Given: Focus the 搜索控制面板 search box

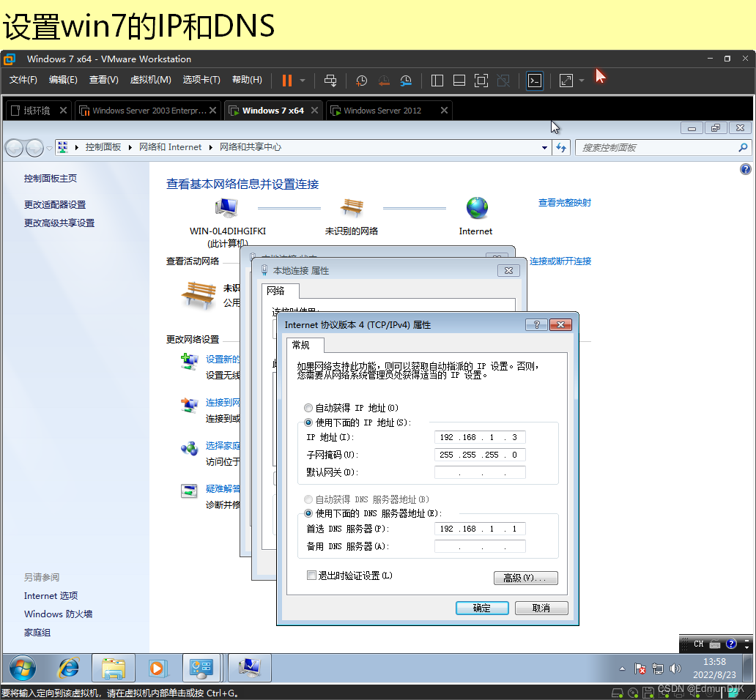Looking at the screenshot, I should click(658, 147).
